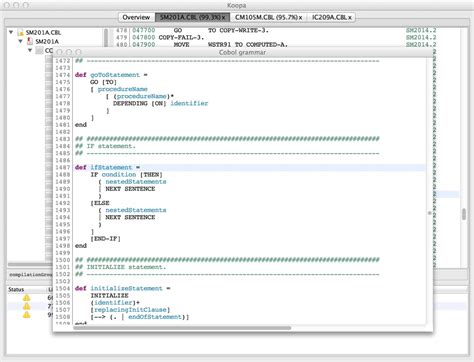Click endOfStatement on line 1508
This screenshot has height=362, width=474.
[155, 317]
